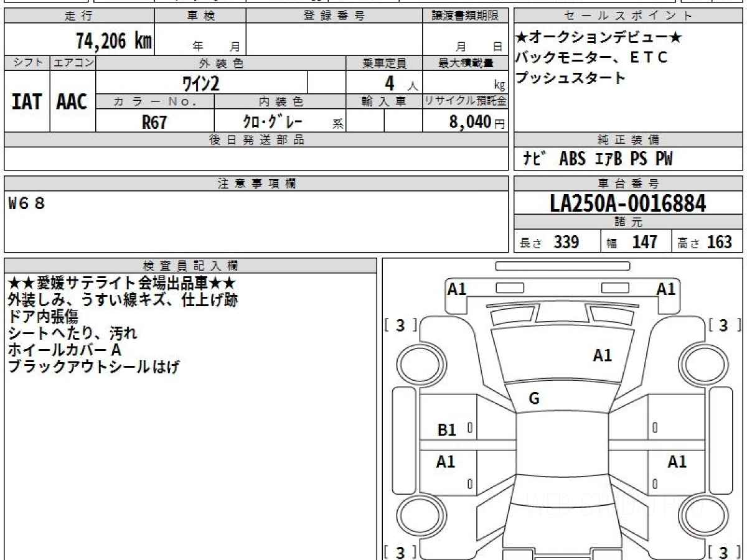Select the シートへたり、汚れ note

pyautogui.click(x=72, y=334)
